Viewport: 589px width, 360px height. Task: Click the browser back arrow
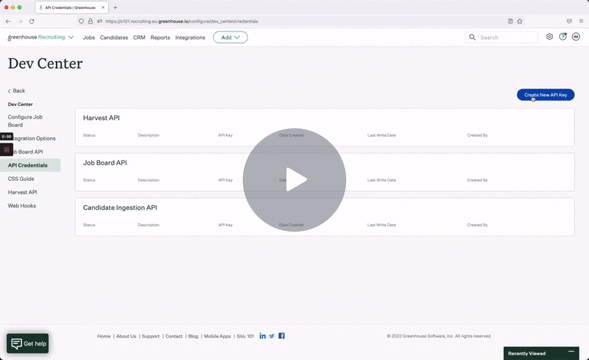pos(8,21)
